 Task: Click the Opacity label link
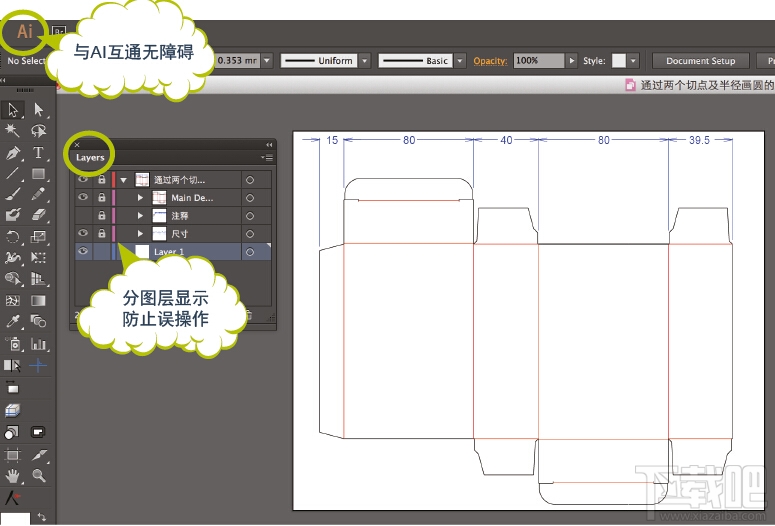[x=490, y=61]
